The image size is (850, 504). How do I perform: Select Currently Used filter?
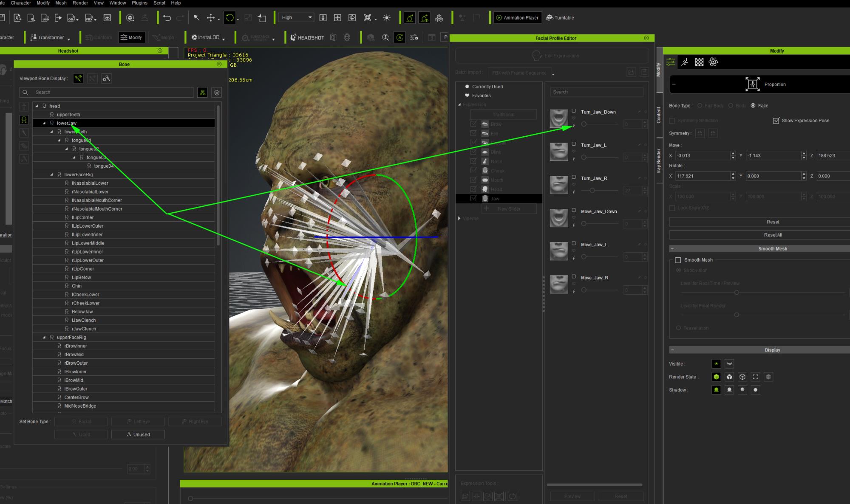pos(487,87)
